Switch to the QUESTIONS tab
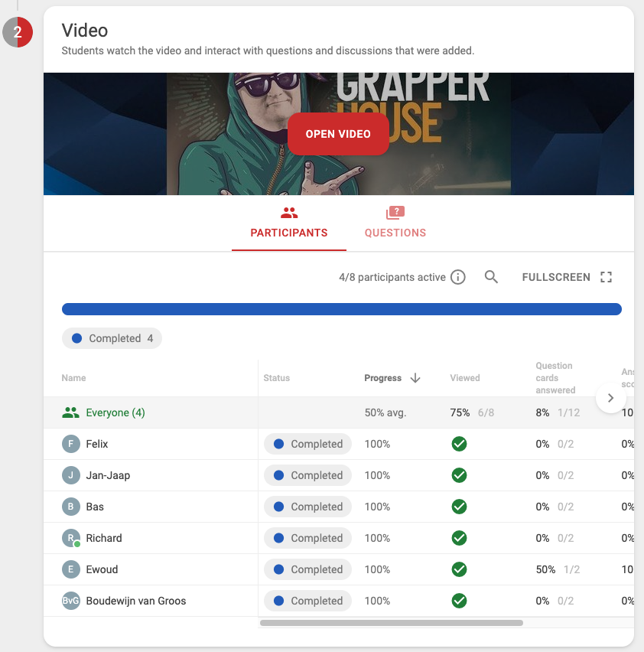The height and width of the screenshot is (652, 644). tap(395, 223)
